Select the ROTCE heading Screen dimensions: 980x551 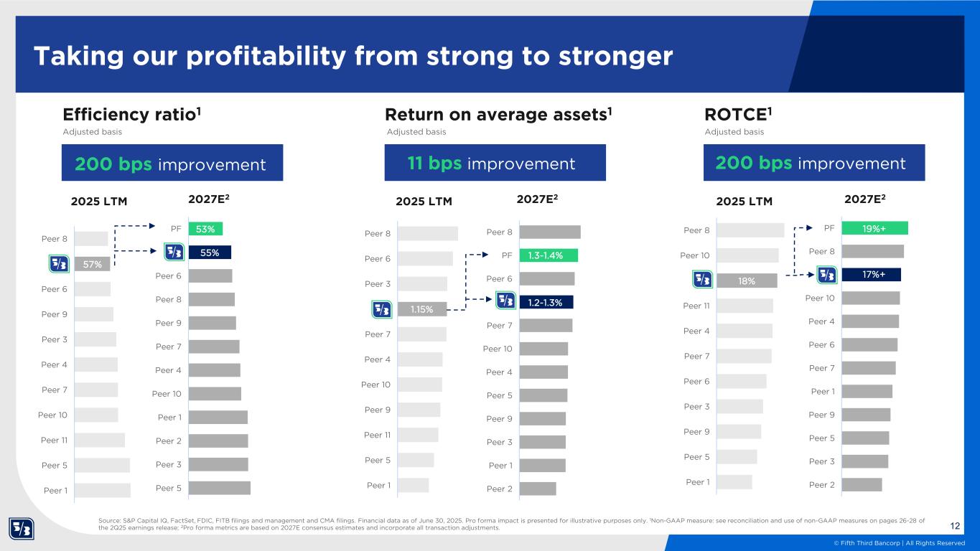click(x=739, y=114)
